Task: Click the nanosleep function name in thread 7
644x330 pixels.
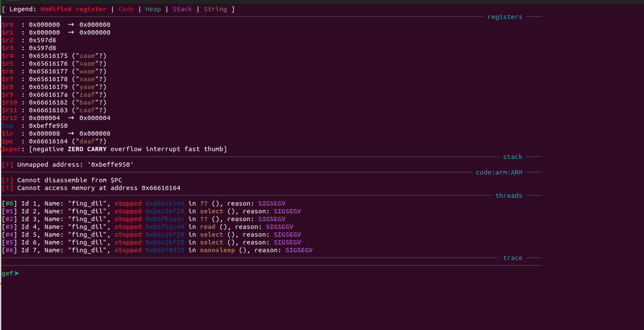Action: (217, 250)
